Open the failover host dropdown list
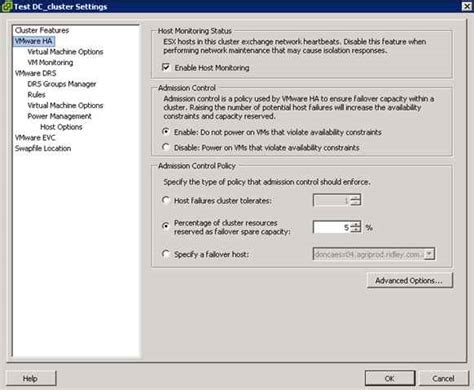 click(x=430, y=254)
